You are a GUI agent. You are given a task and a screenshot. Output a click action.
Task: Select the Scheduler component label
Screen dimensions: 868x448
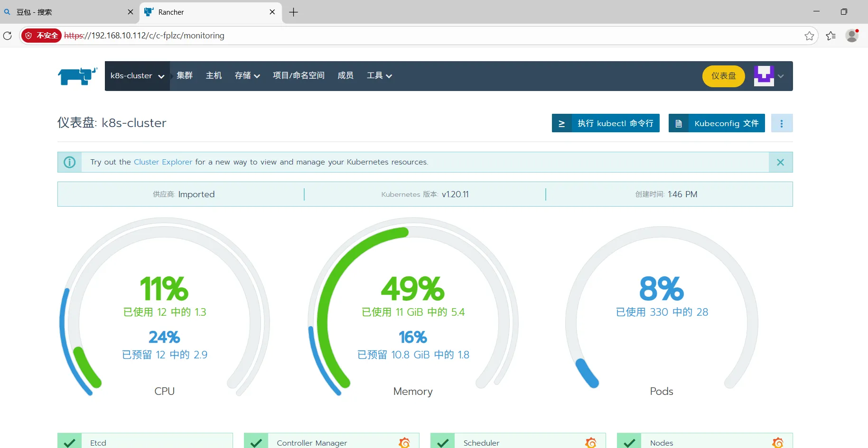(481, 443)
